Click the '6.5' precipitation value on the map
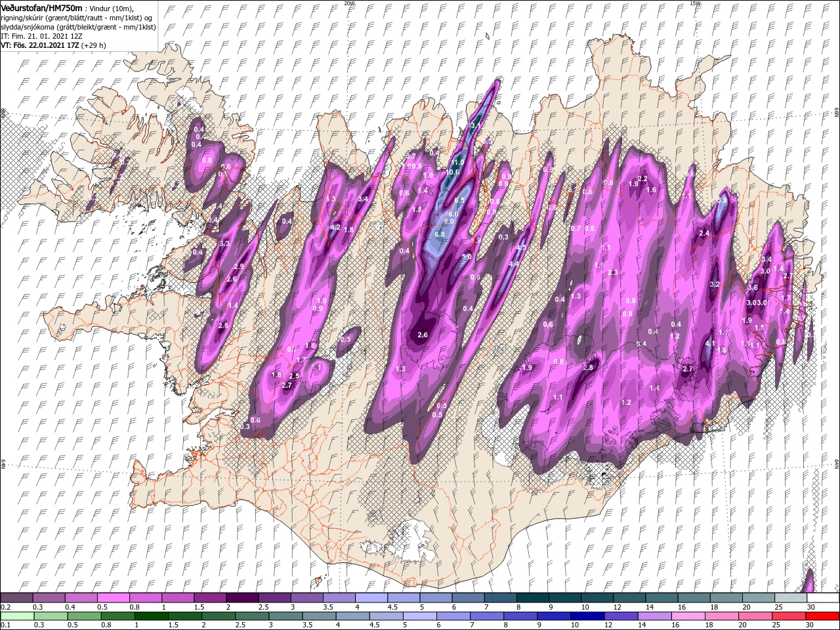This screenshot has height=630, width=840. coord(459,201)
